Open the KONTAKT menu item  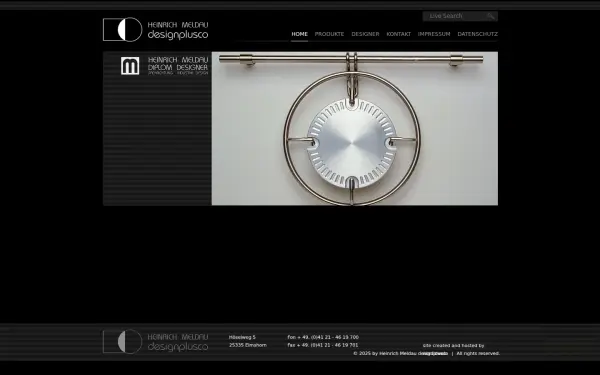tap(398, 34)
